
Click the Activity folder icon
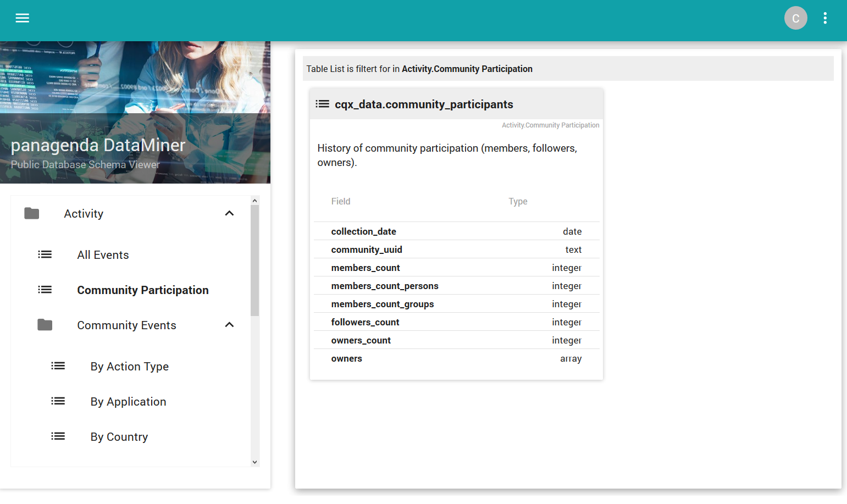(x=32, y=213)
